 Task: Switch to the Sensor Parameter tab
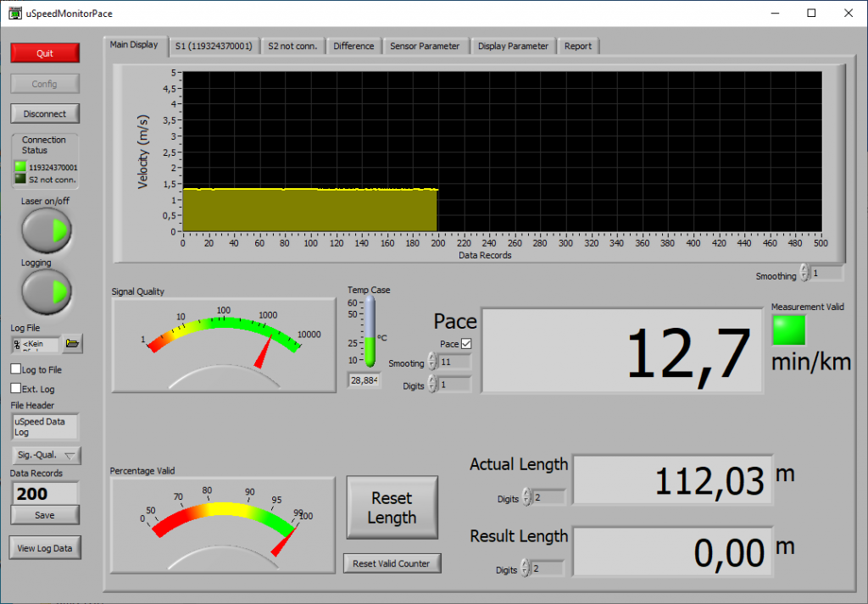click(x=424, y=46)
